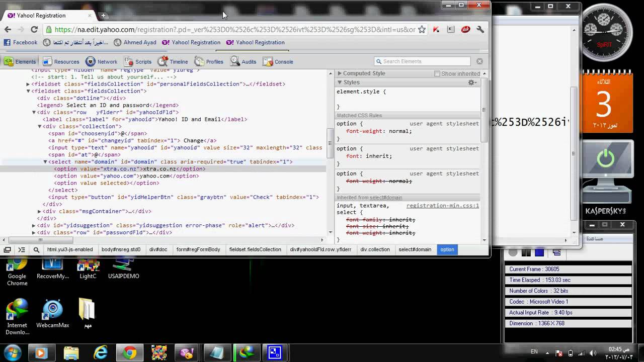Expand the msgContainer div node
This screenshot has width=644, height=362.
(39, 211)
